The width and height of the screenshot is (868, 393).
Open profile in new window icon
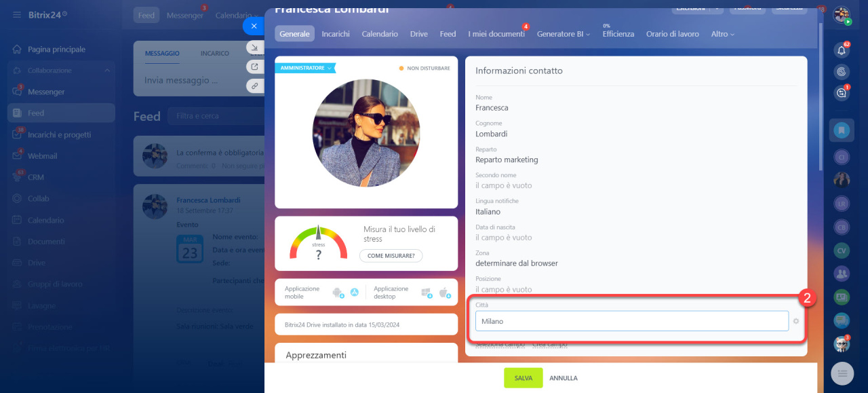pyautogui.click(x=255, y=67)
